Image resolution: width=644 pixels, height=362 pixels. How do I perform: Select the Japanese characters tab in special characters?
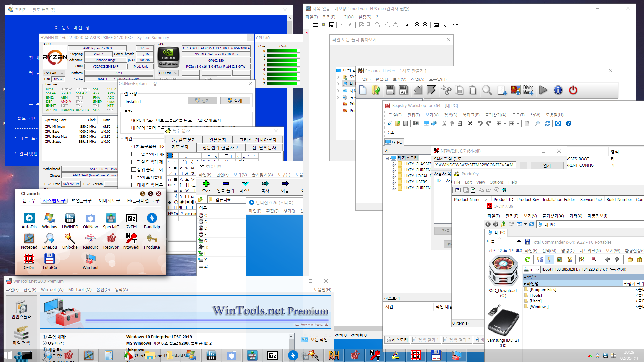coord(218,140)
